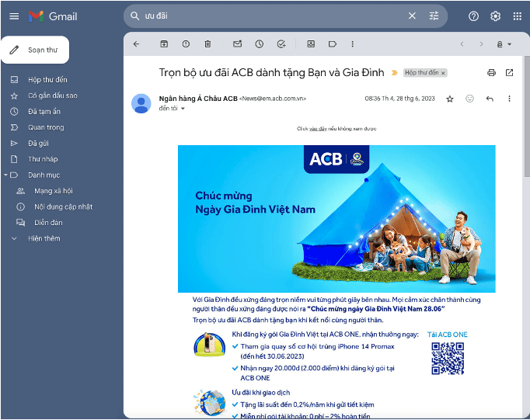This screenshot has height=420, width=530.
Task: Click sender name Ngân hàng Á Châu ACB
Action: pyautogui.click(x=198, y=99)
